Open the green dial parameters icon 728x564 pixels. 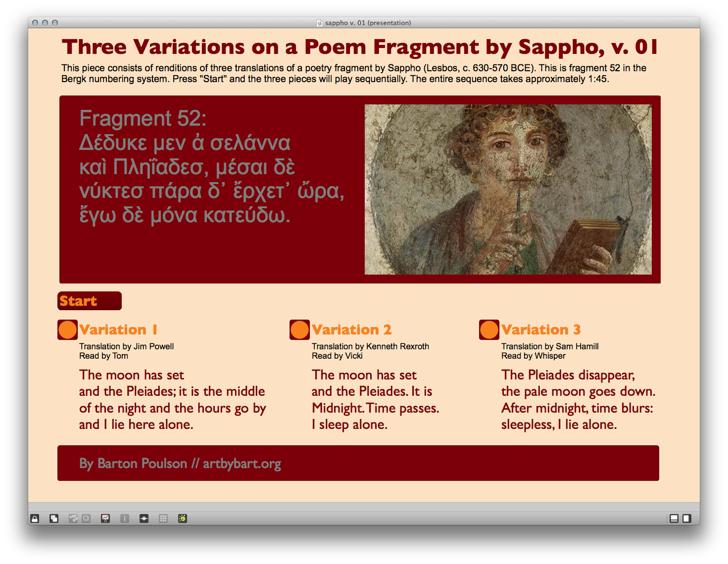tap(183, 518)
